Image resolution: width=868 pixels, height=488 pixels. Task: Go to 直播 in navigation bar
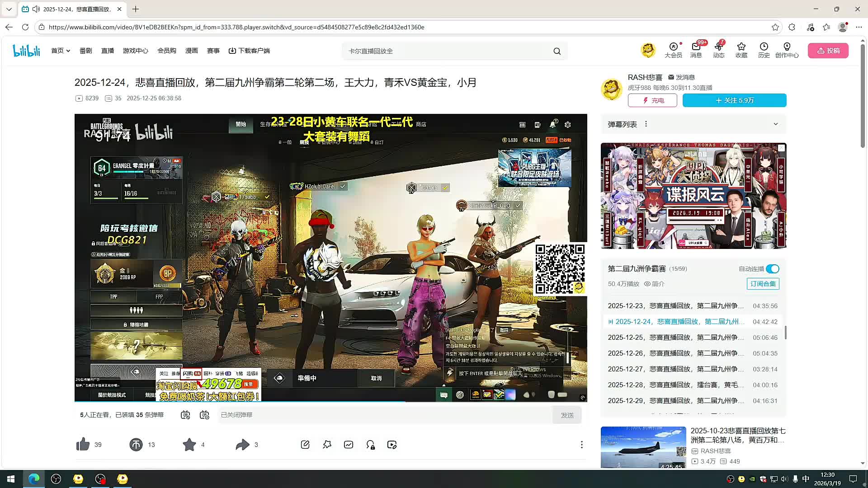pyautogui.click(x=108, y=51)
